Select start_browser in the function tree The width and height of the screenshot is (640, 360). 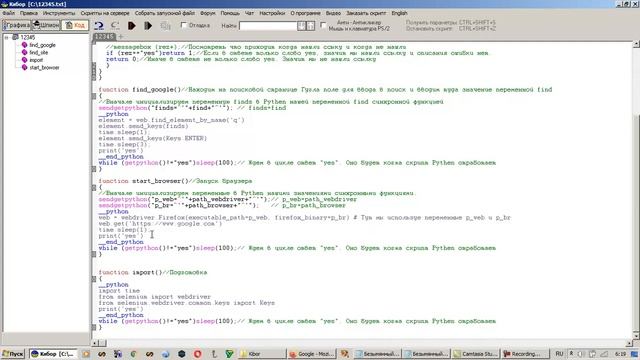pyautogui.click(x=44, y=67)
